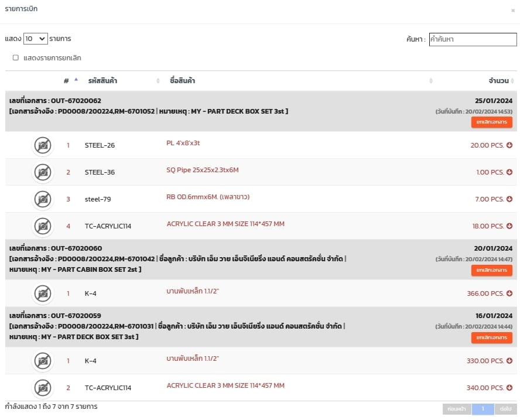Close the รายการเบิก dialog with the X

click(x=513, y=10)
